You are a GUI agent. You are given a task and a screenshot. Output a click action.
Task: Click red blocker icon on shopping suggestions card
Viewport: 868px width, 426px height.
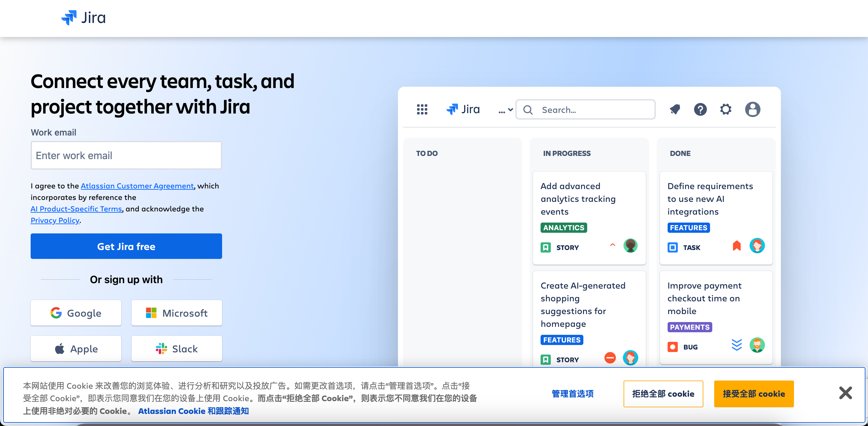[x=610, y=358]
